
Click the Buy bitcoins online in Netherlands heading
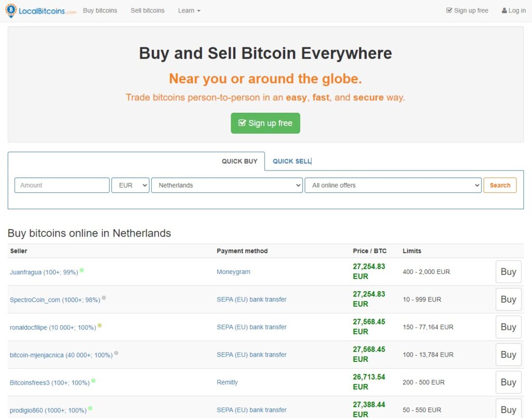click(89, 233)
